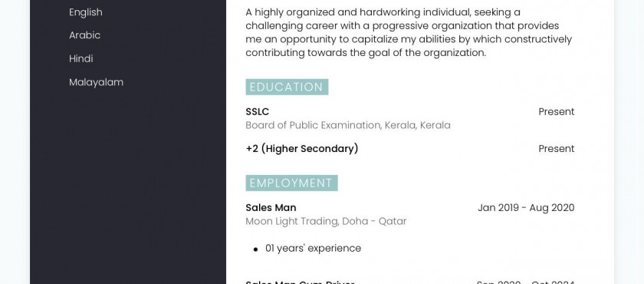644x284 pixels.
Task: Click the SSLC education title
Action: (x=257, y=112)
